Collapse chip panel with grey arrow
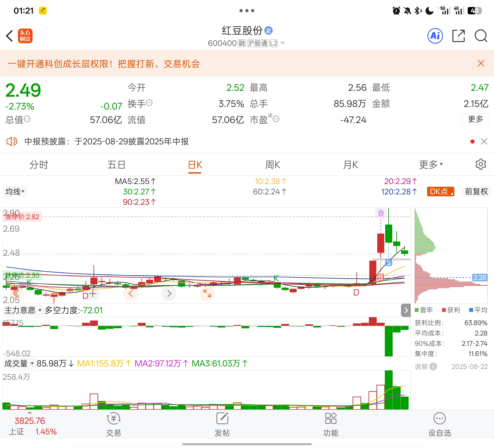Screen dimensions: 494x448 [x=406, y=310]
